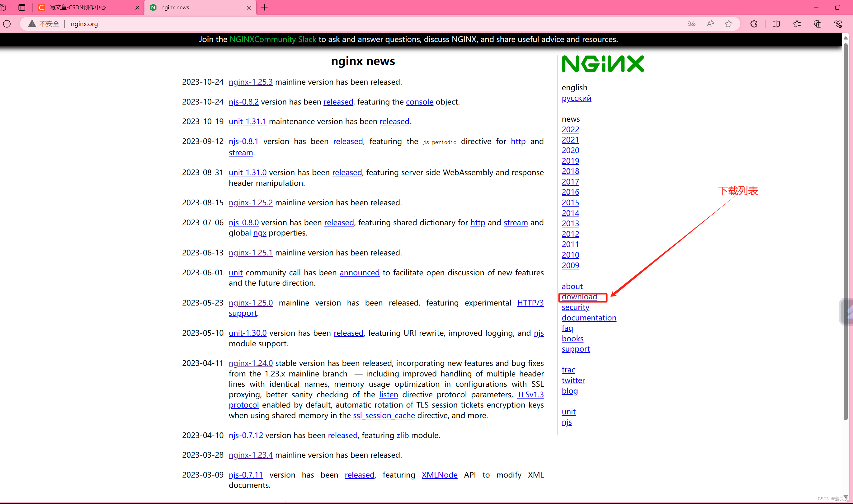Viewport: 853px width, 504px height.
Task: Open the tab actions menu icon
Action: [x=22, y=7]
